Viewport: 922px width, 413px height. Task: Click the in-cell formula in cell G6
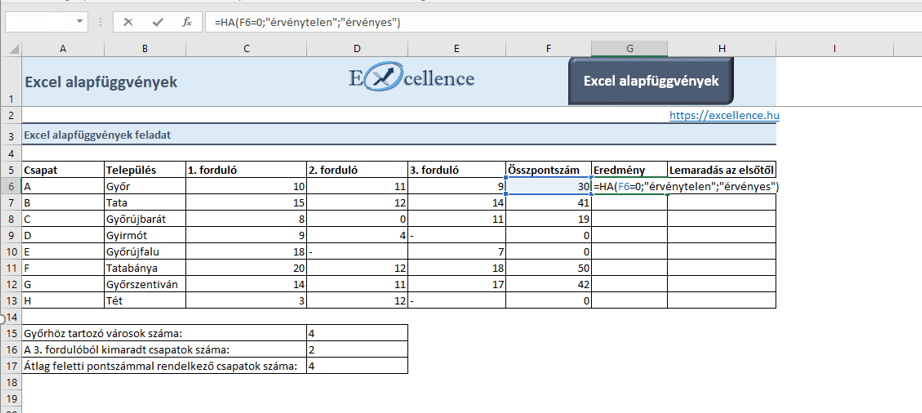[686, 187]
